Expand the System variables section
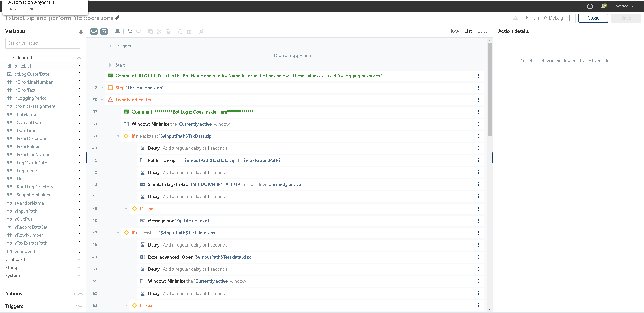Screen dimensions: 644x313 pyautogui.click(x=79, y=276)
